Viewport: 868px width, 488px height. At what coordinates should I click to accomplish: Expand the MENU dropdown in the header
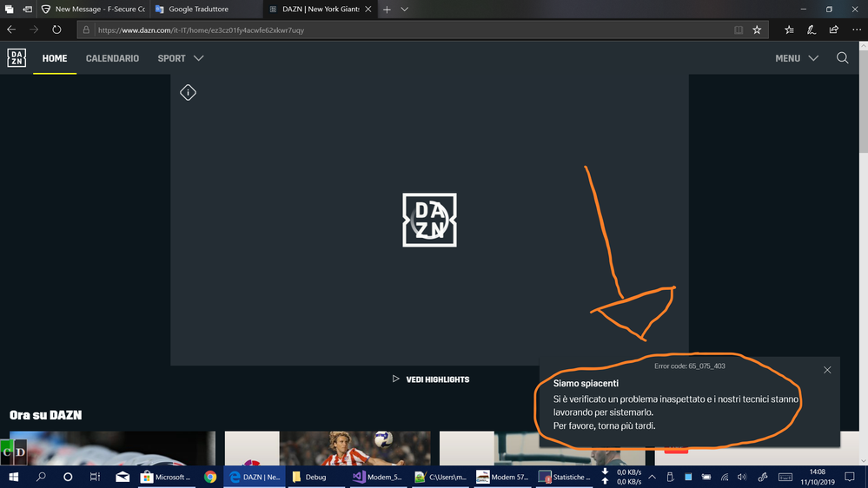pos(797,58)
